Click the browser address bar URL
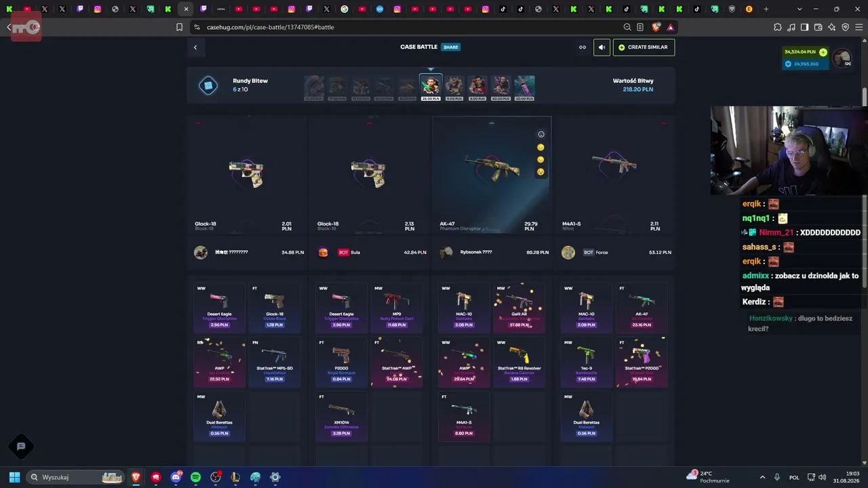This screenshot has height=488, width=868. click(271, 27)
